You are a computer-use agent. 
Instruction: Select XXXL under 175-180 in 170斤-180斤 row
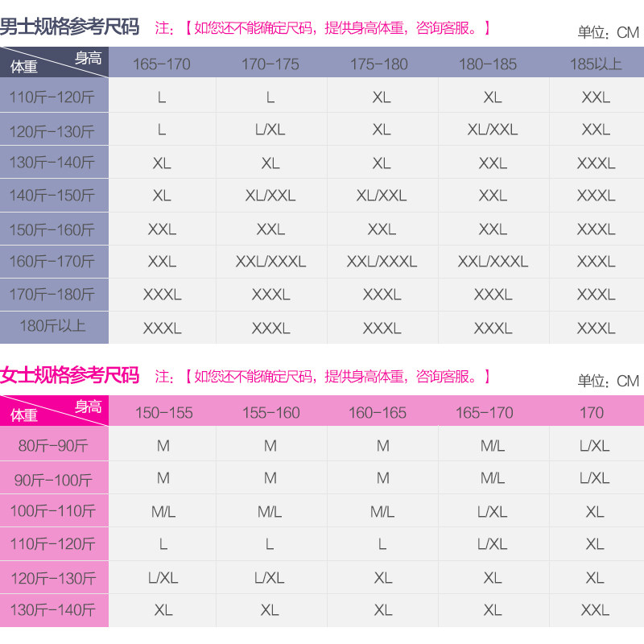pos(382,295)
